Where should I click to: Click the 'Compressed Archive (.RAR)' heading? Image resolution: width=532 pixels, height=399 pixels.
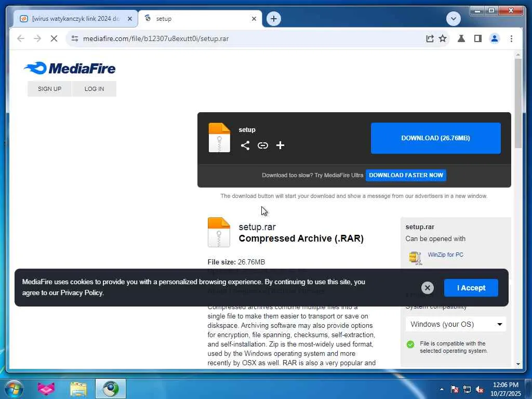[301, 238]
